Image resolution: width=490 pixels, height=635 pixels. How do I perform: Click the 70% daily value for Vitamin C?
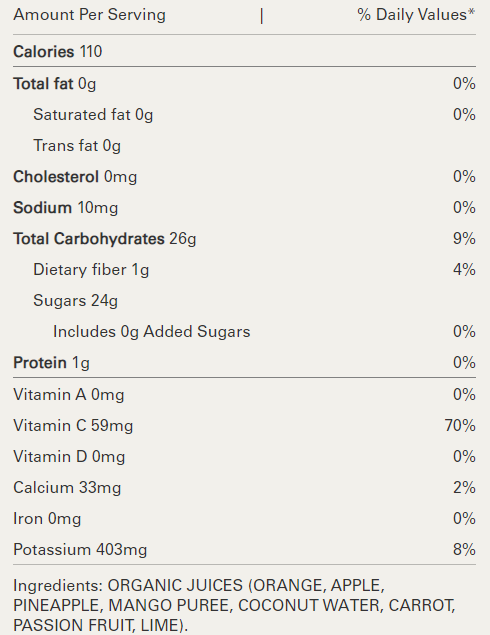(460, 426)
